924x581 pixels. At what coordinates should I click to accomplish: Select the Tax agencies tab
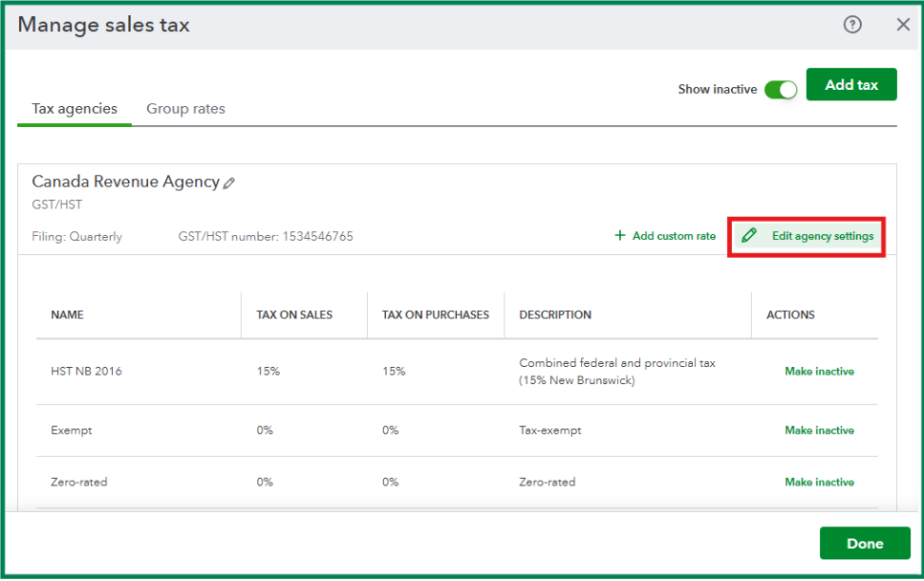pyautogui.click(x=75, y=109)
